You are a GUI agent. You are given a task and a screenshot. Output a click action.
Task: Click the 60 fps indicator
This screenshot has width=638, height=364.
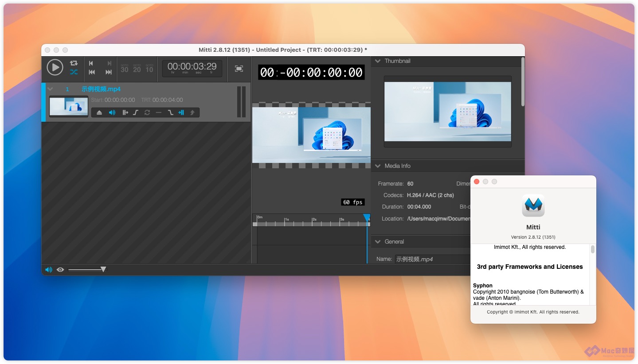[x=353, y=202]
